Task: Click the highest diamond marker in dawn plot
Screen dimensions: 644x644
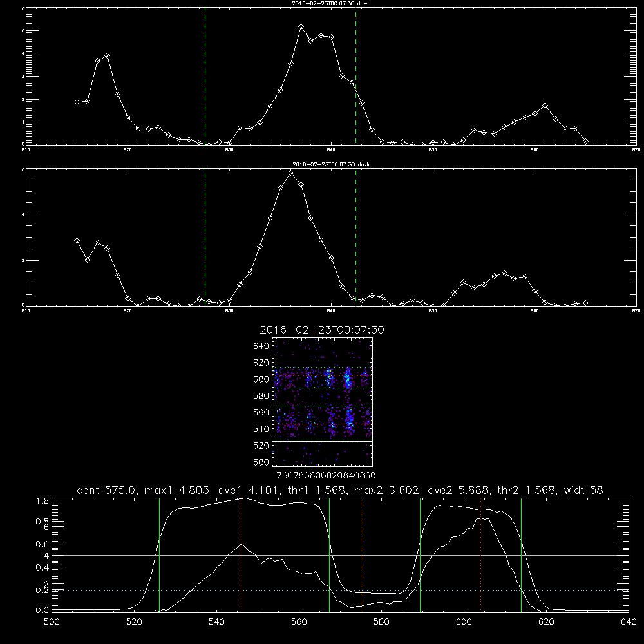Action: (x=301, y=26)
